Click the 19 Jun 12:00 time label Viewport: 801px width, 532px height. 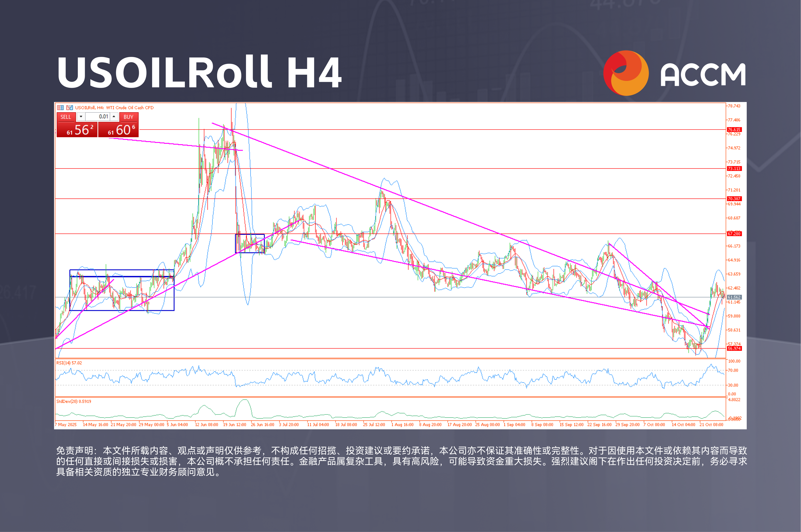point(234,424)
